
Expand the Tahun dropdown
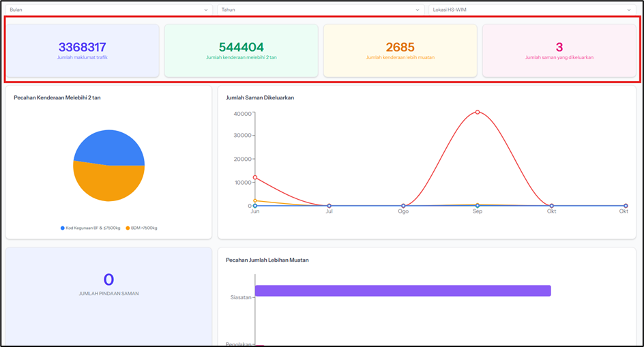coord(321,10)
